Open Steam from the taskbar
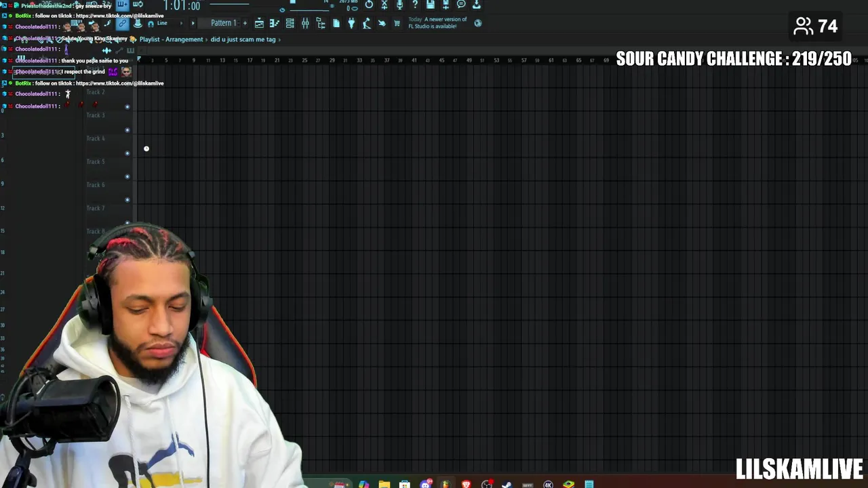The height and width of the screenshot is (488, 868). coord(507,484)
